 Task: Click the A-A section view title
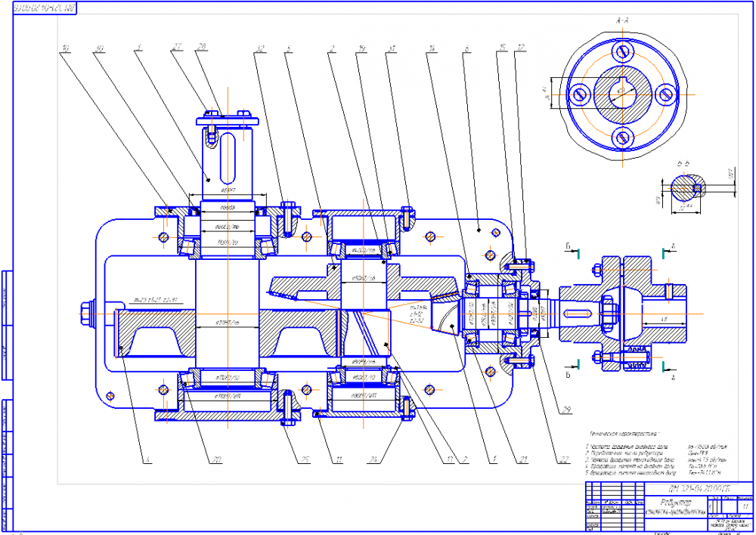622,20
